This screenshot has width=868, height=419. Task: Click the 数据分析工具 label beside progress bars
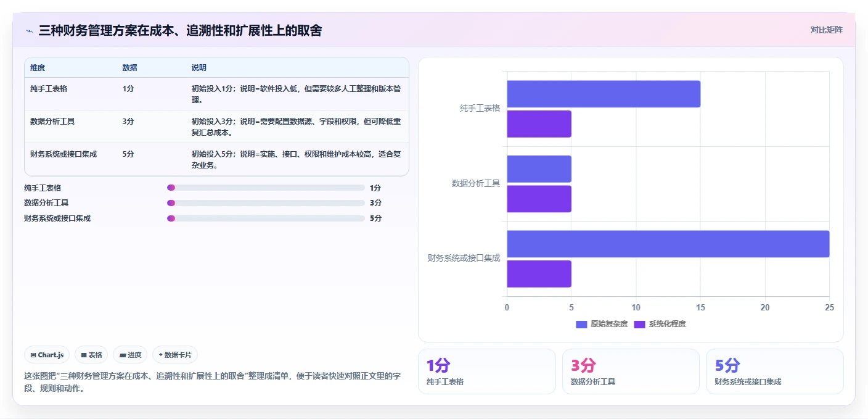point(46,203)
